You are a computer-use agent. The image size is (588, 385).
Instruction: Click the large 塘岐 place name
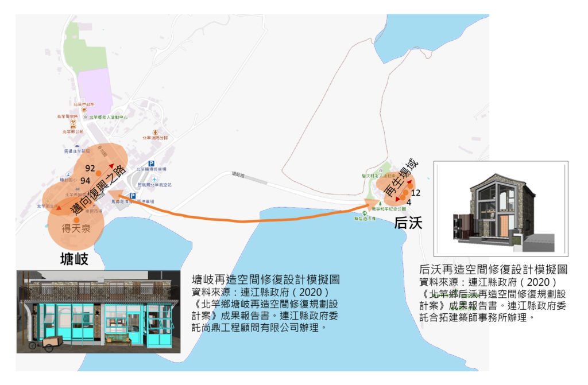[74, 259]
